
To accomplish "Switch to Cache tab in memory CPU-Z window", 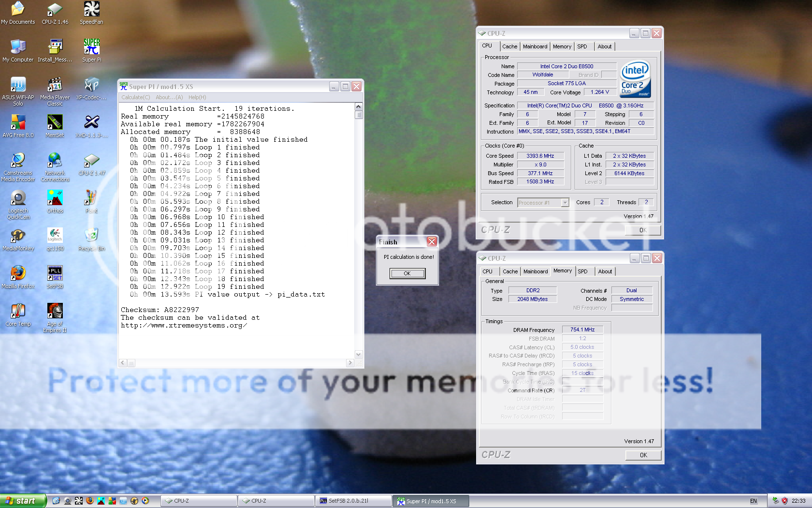I will 510,271.
